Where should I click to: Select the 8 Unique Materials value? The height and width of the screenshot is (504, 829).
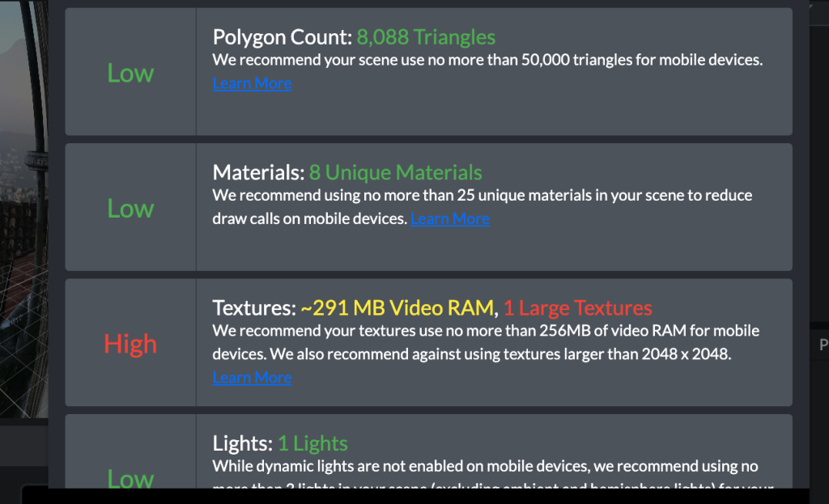click(x=395, y=172)
